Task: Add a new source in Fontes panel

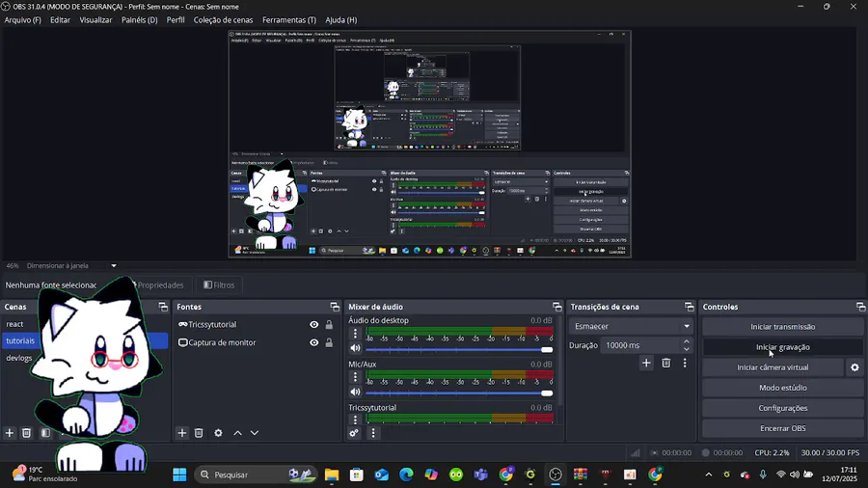Action: [182, 433]
